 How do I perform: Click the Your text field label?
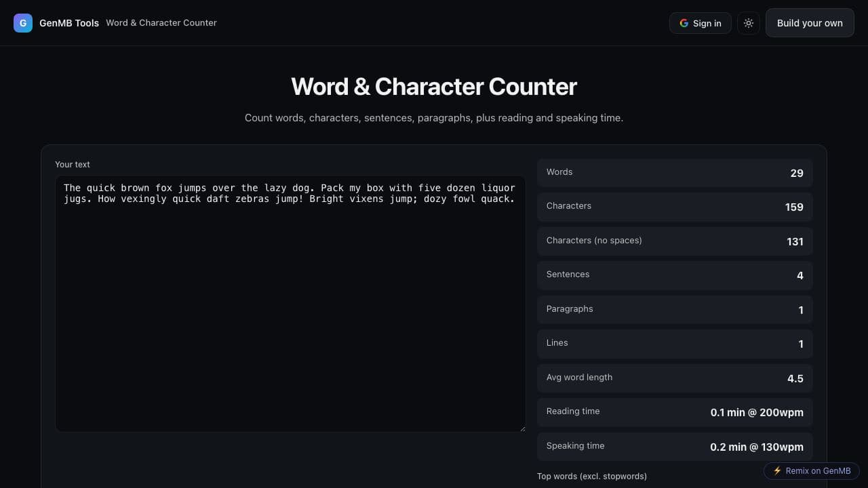click(73, 165)
